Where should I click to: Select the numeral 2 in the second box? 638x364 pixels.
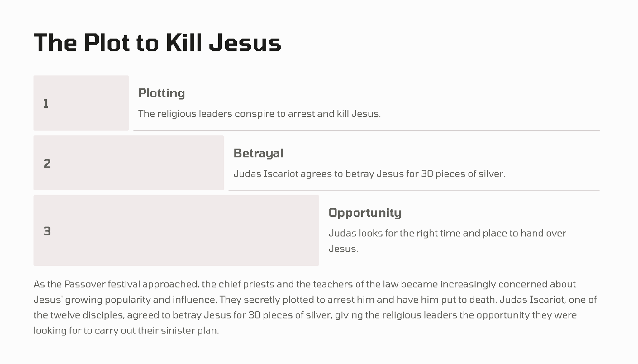pos(47,163)
